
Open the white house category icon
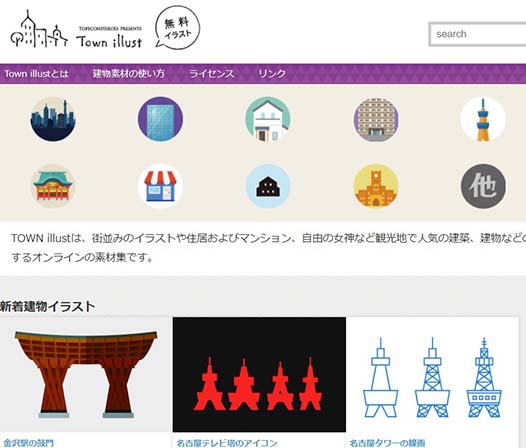(268, 119)
